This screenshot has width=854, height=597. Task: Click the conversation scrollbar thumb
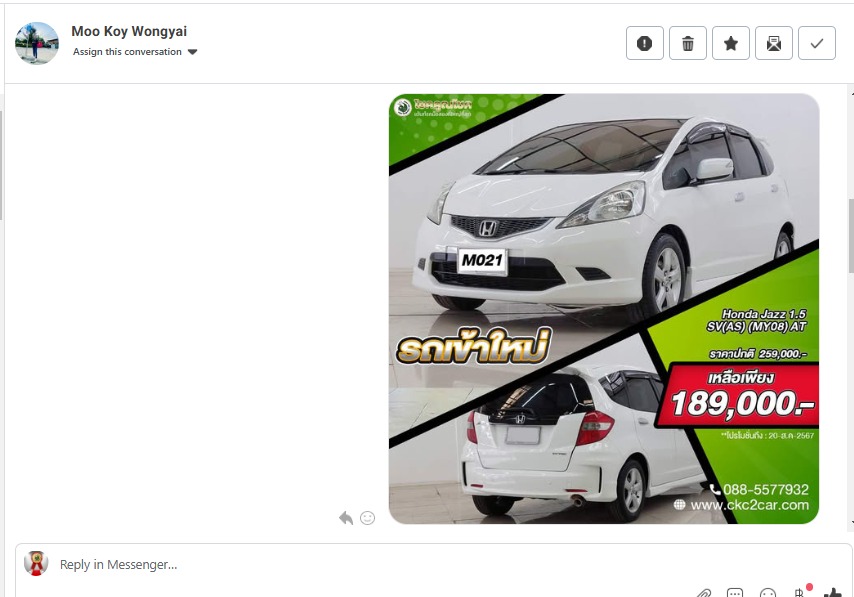point(851,235)
